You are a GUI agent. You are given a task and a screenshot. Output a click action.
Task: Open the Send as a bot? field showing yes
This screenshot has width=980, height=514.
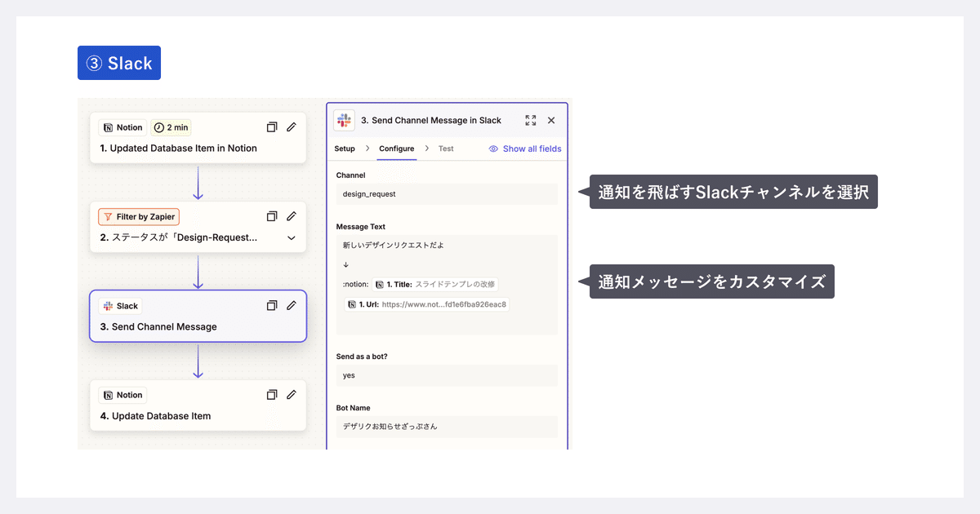[x=447, y=375]
